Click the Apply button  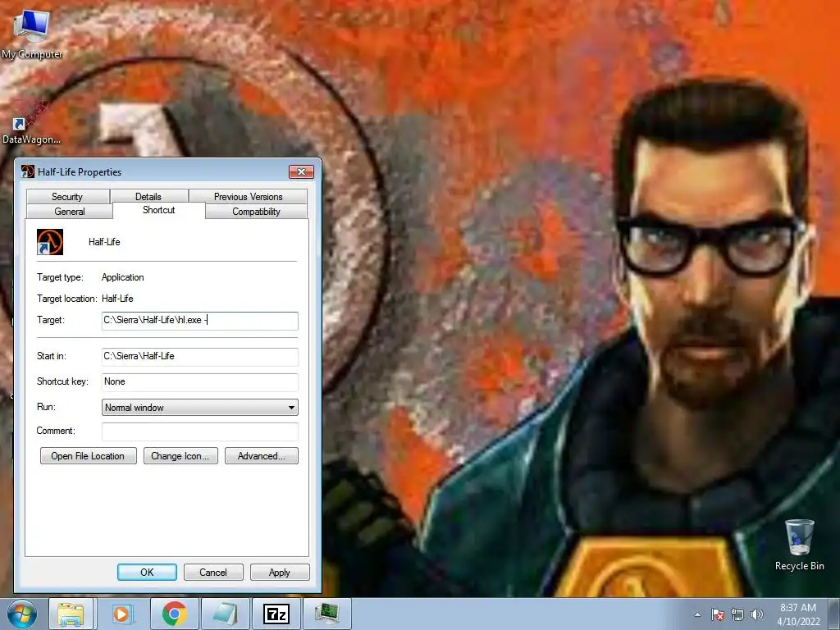tap(280, 572)
